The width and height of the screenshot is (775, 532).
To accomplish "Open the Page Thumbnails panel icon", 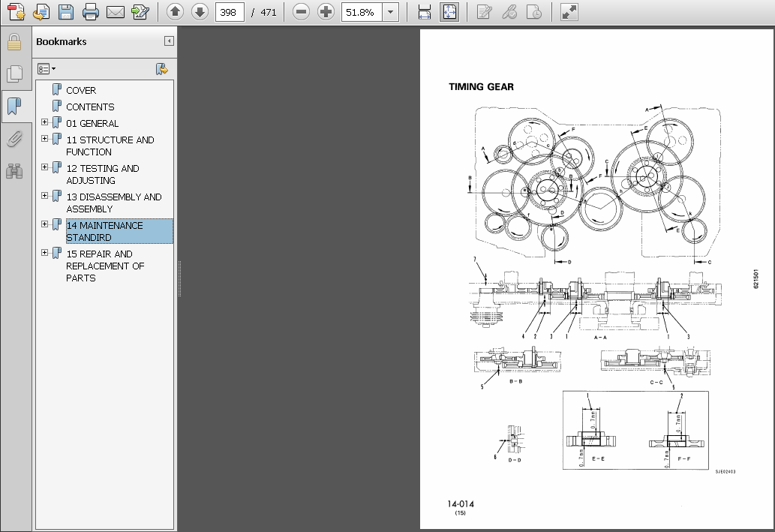I will (x=14, y=74).
